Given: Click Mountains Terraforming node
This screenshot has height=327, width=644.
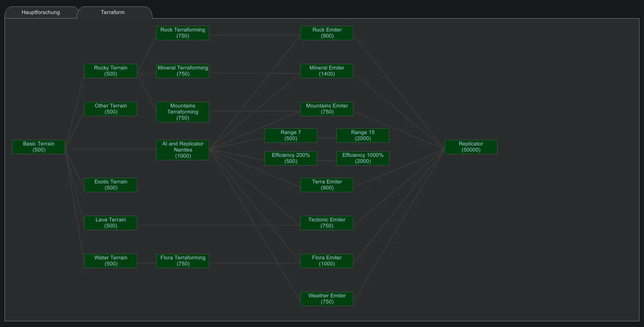Looking at the screenshot, I should (183, 112).
